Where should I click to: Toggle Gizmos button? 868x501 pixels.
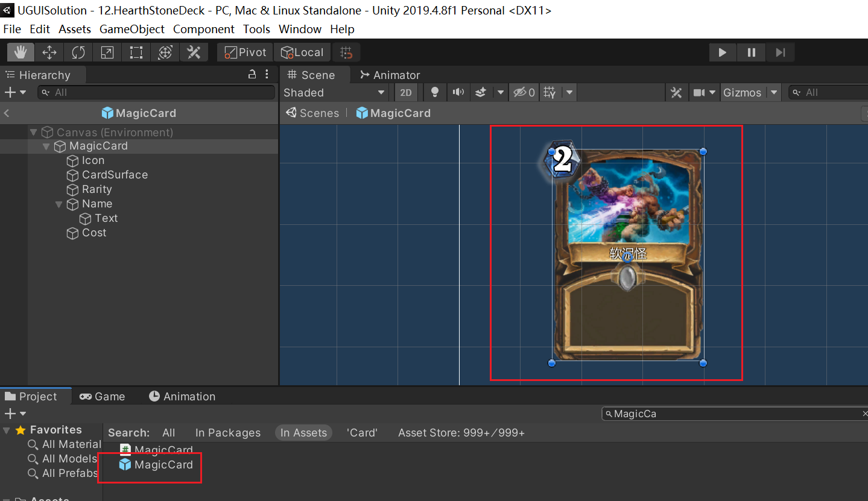coord(743,92)
